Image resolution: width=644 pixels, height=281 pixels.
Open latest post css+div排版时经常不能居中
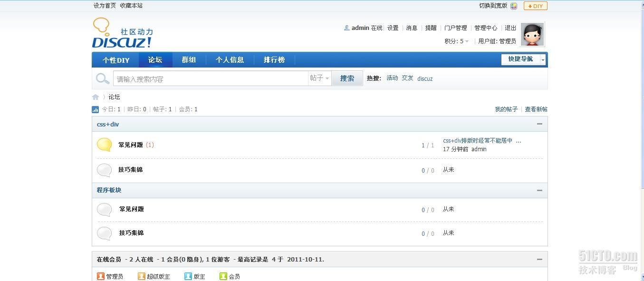[482, 141]
